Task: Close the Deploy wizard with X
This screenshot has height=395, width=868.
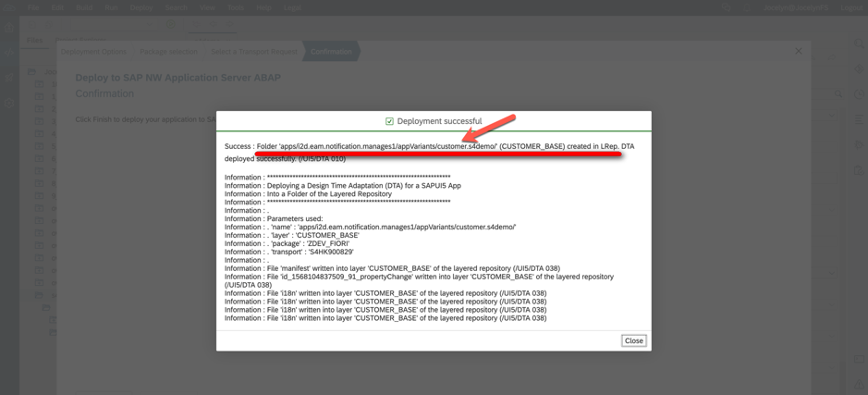Action: (x=799, y=51)
